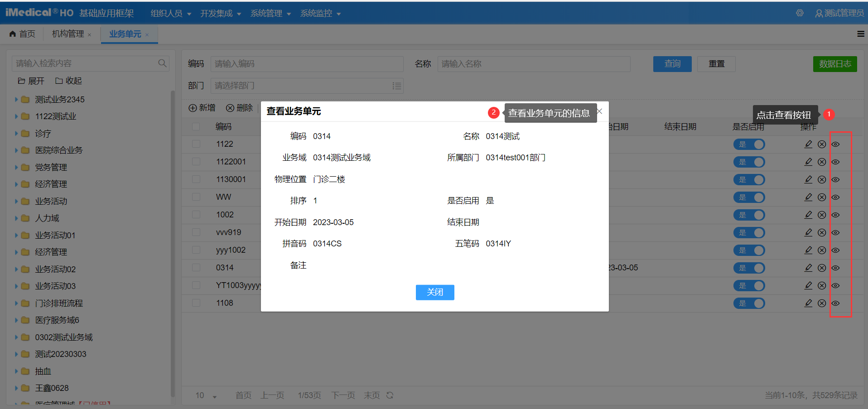Click the refresh icon in pagination bar

click(390, 395)
